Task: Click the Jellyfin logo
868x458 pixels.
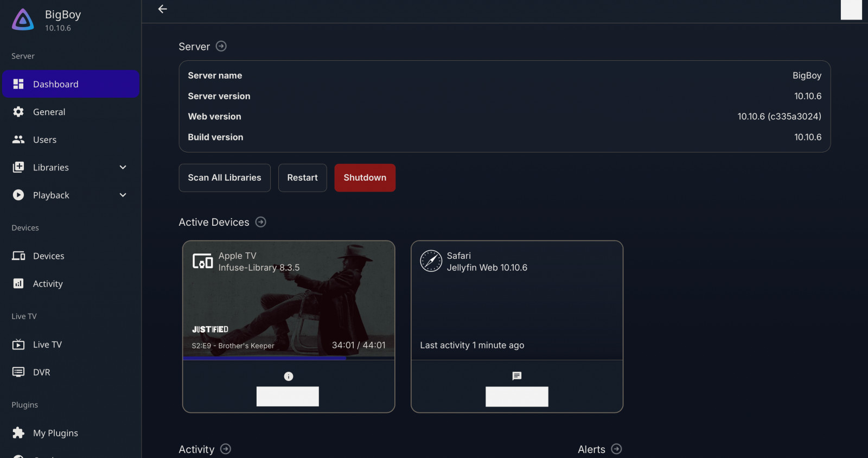Action: (23, 20)
